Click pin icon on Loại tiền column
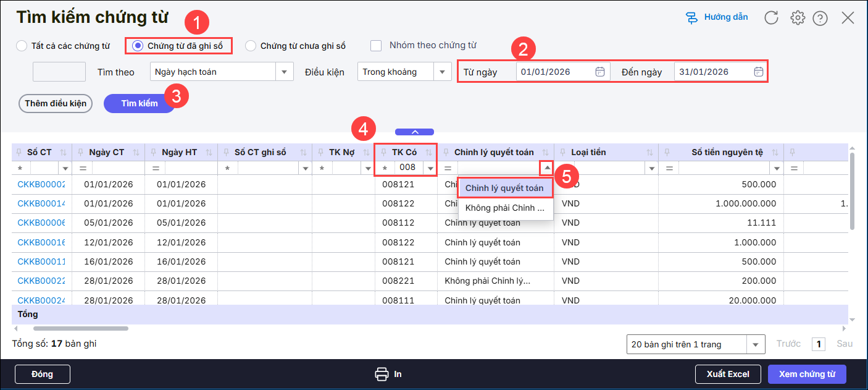The height and width of the screenshot is (390, 868). (x=564, y=153)
